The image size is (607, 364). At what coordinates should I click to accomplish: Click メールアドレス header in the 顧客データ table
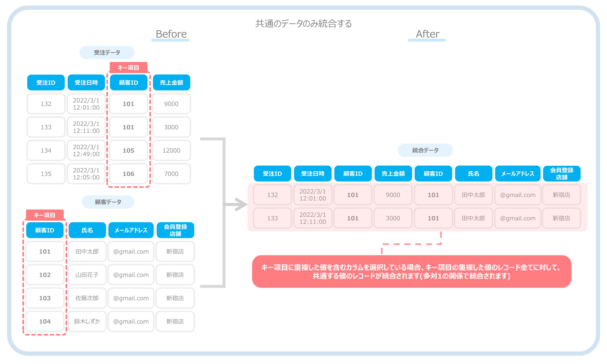(131, 230)
